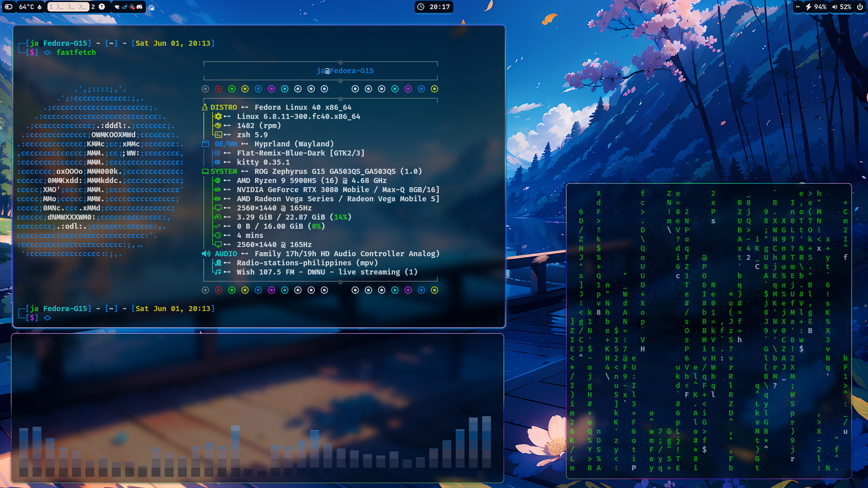Click the SYSTEM label
This screenshot has width=868, height=488.
coord(224,171)
